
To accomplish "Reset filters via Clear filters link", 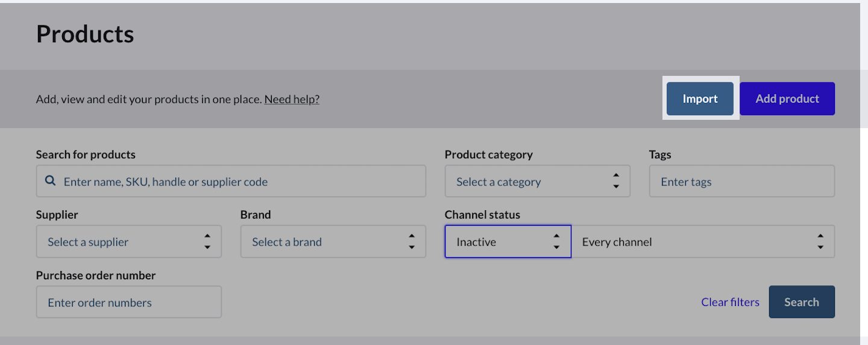I will pyautogui.click(x=730, y=302).
